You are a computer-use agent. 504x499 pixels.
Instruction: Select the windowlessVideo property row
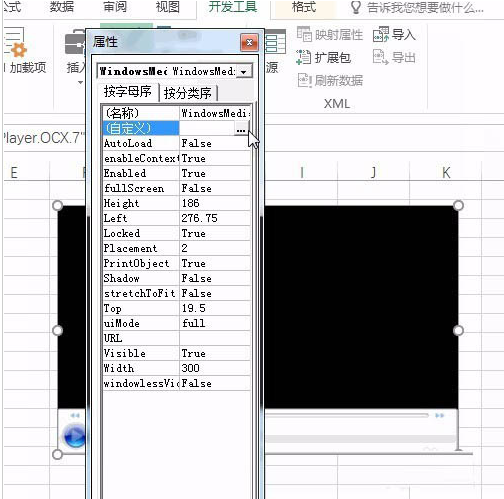(x=176, y=383)
